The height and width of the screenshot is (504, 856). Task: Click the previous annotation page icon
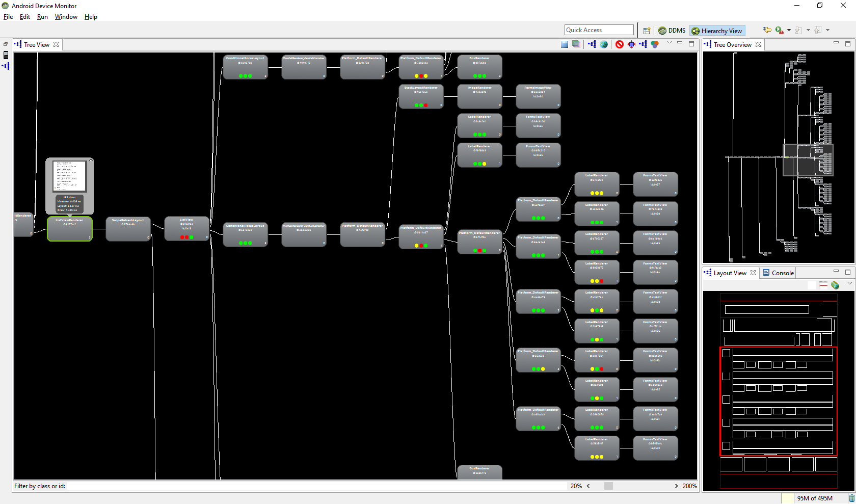click(x=818, y=30)
